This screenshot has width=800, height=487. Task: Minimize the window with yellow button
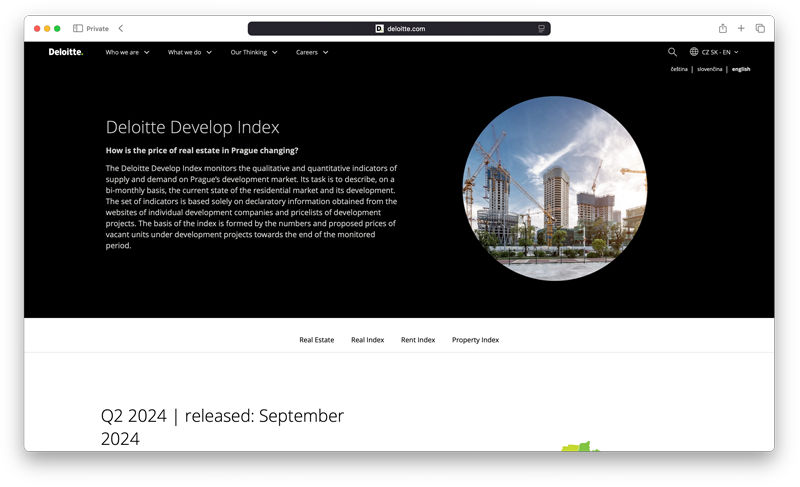coord(47,29)
